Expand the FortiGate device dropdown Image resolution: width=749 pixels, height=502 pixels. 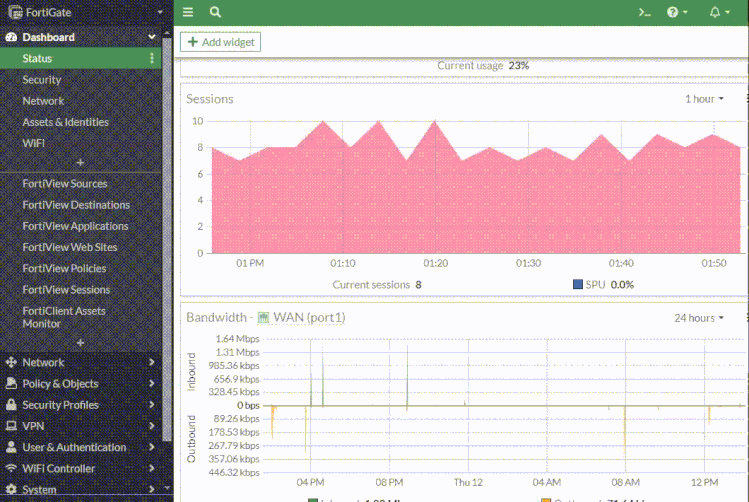point(160,12)
